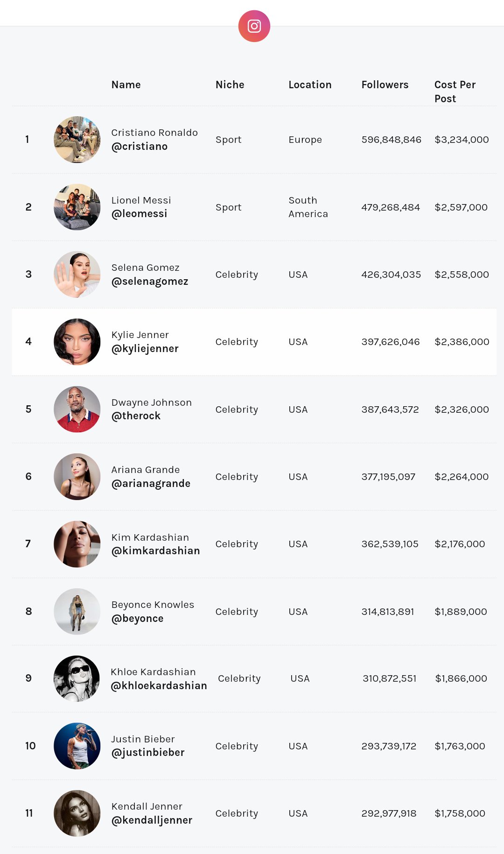Click Dwayne Johnson's profile photo
The image size is (504, 854).
point(77,409)
